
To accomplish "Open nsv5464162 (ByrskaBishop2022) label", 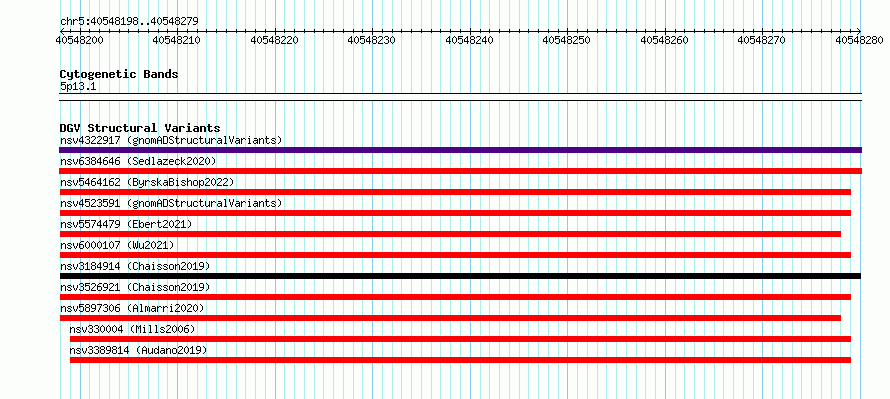I will click(147, 182).
